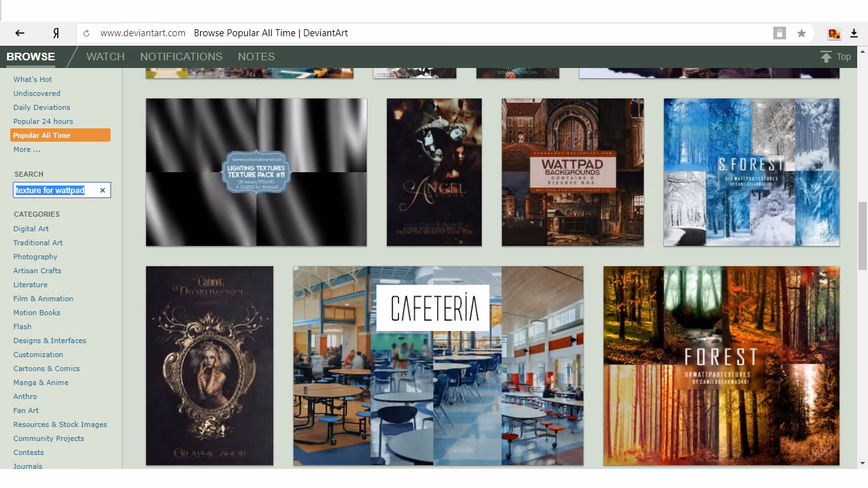This screenshot has height=488, width=868.
Task: Open the Yandex home button
Action: pyautogui.click(x=56, y=33)
